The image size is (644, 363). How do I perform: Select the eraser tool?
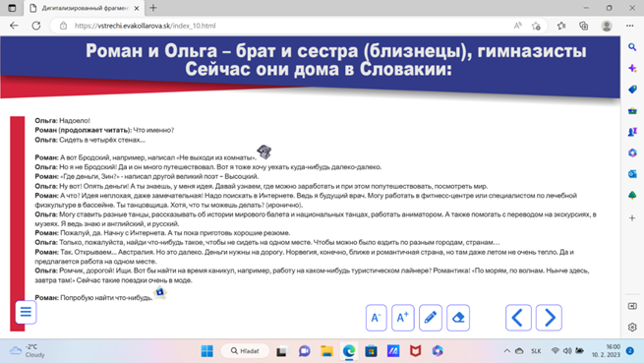(x=458, y=318)
